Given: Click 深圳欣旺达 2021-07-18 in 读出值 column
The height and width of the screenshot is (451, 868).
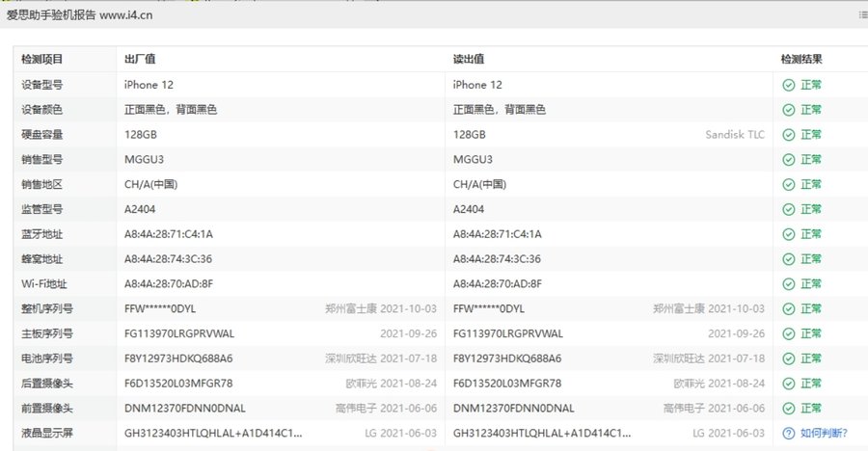Looking at the screenshot, I should pos(709,358).
